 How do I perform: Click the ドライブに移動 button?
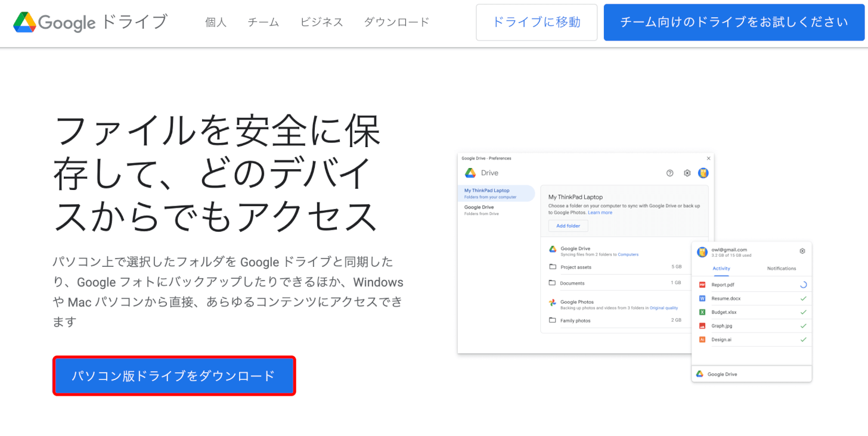click(535, 22)
